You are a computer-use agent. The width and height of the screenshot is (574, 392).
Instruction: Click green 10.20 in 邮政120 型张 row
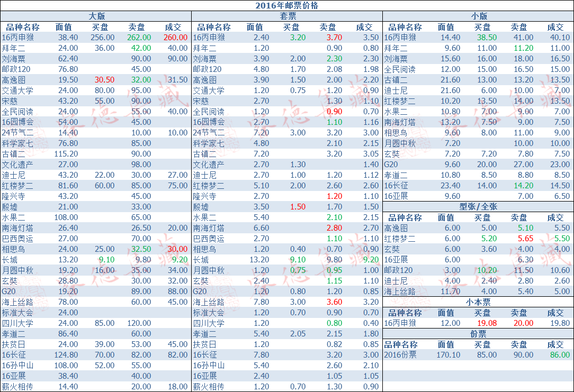click(487, 270)
